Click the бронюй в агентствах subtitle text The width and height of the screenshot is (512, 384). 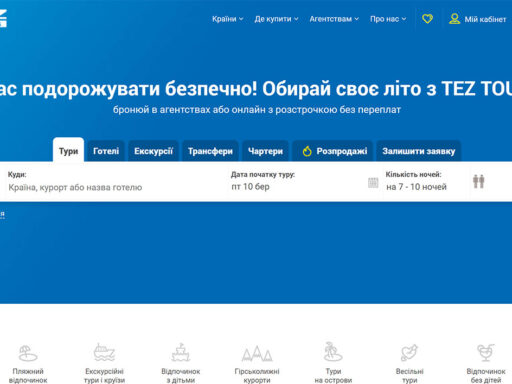(257, 110)
